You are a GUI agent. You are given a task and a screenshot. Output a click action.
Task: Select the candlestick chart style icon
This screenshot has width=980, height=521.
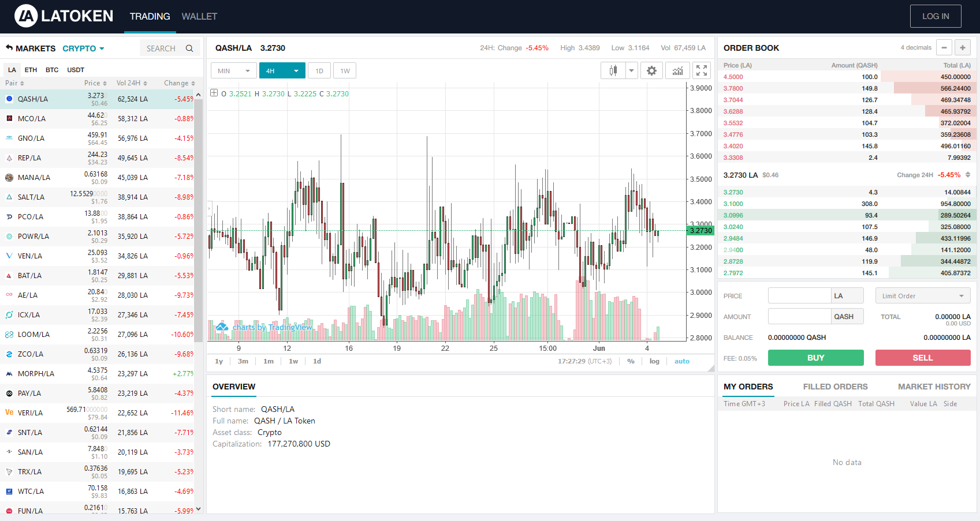click(613, 70)
